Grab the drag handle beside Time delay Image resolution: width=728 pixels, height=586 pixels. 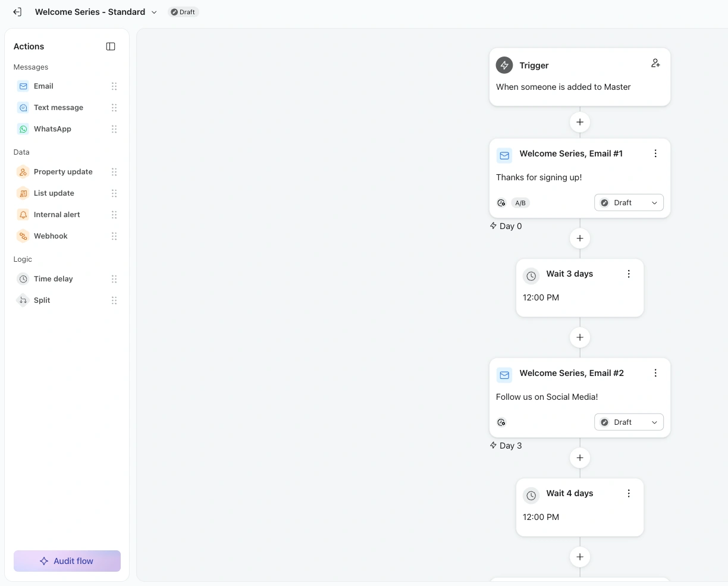tap(114, 279)
